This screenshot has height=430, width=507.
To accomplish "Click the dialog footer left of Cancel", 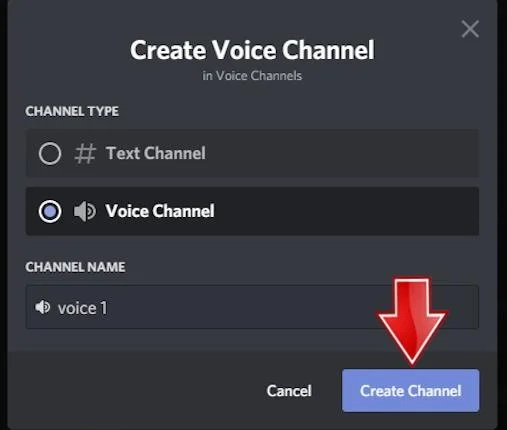I will (133, 391).
